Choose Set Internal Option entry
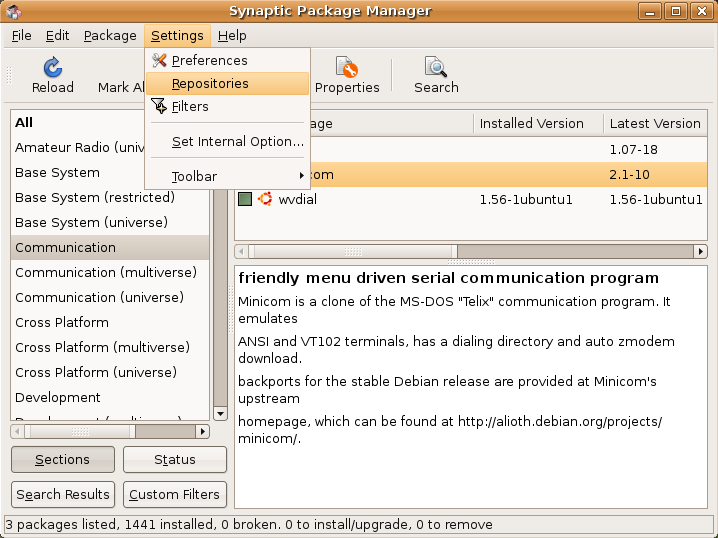Screen dimensions: 718x538 (228, 141)
